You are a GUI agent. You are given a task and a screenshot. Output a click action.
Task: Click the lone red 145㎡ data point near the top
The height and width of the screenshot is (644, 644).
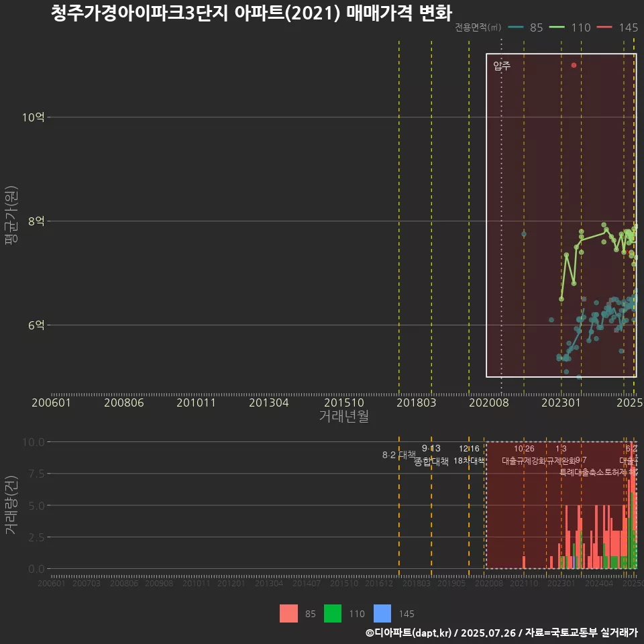[x=574, y=65]
